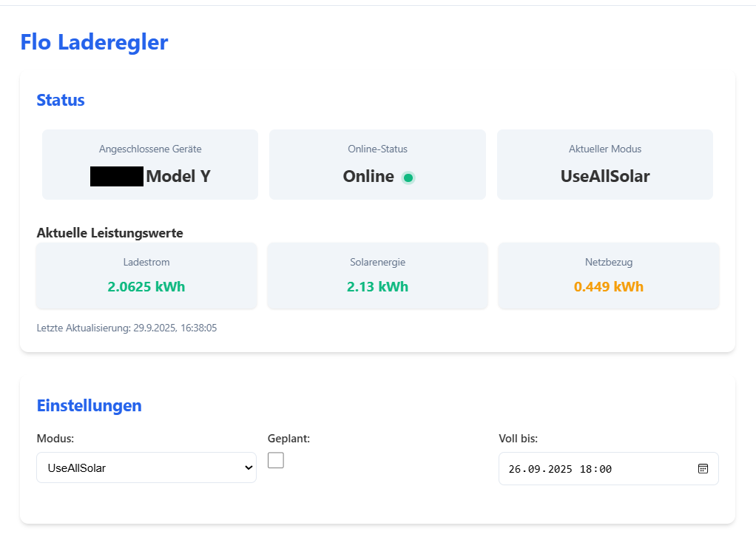Click the Angeschlossene Geräte Model Y card
This screenshot has width=756, height=540.
click(x=150, y=164)
